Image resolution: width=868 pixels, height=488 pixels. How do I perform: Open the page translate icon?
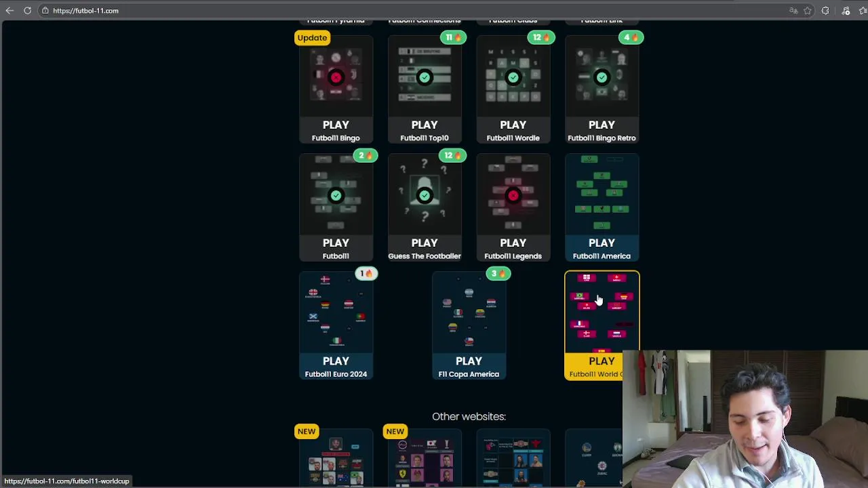click(x=793, y=10)
